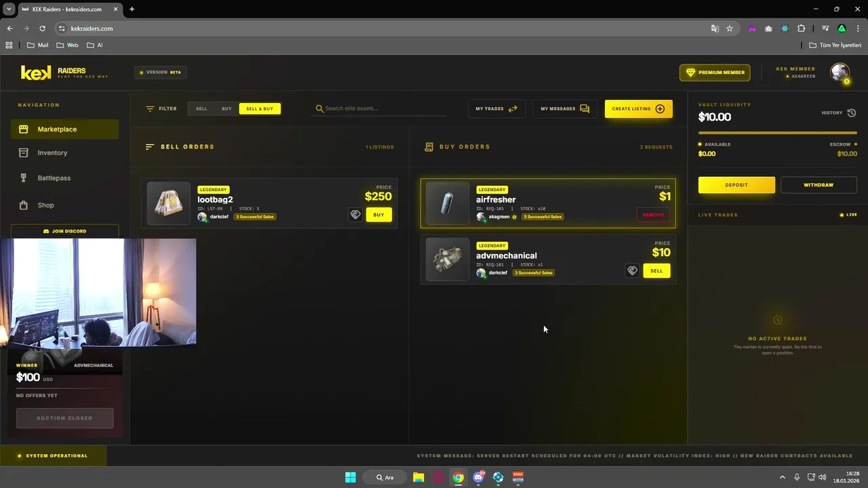Click the Withdraw button
This screenshot has width=868, height=488.
(x=818, y=185)
